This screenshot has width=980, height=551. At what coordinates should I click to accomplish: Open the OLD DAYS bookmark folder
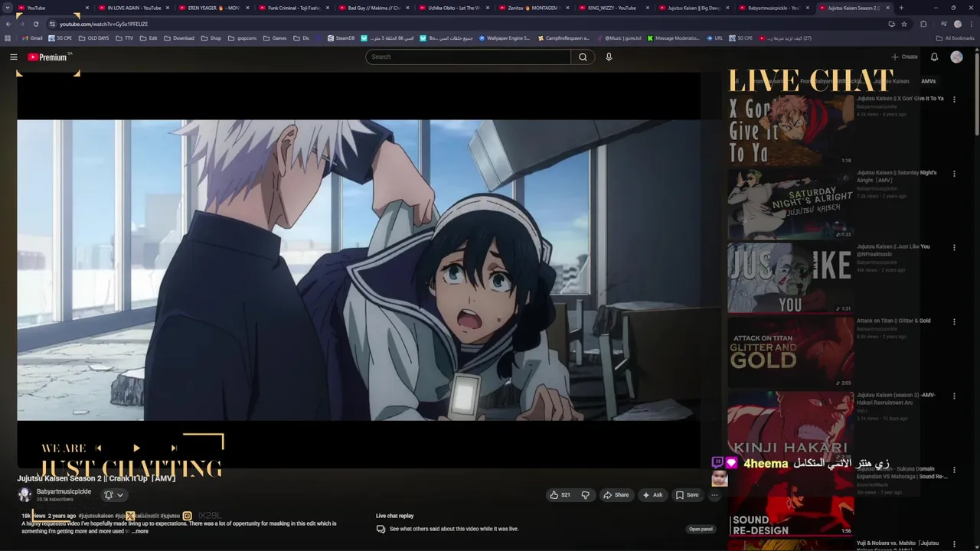[x=93, y=38]
